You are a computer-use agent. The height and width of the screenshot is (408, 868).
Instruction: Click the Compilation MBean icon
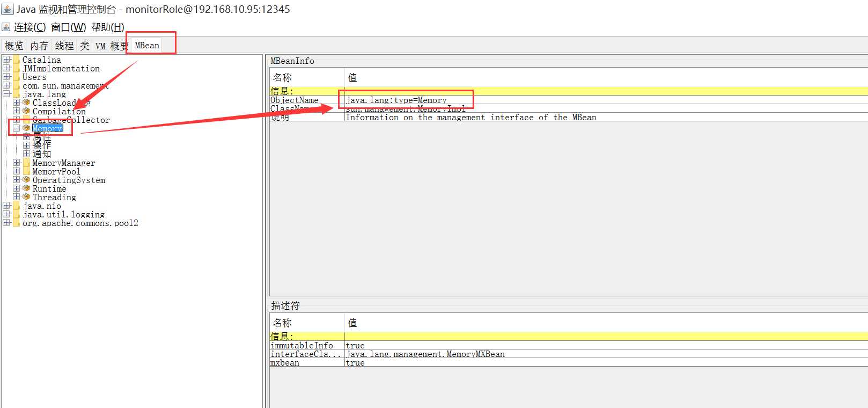click(x=26, y=111)
